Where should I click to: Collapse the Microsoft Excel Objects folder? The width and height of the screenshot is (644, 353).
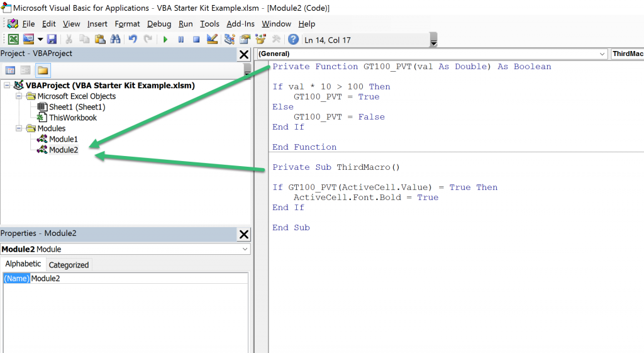pyautogui.click(x=19, y=96)
